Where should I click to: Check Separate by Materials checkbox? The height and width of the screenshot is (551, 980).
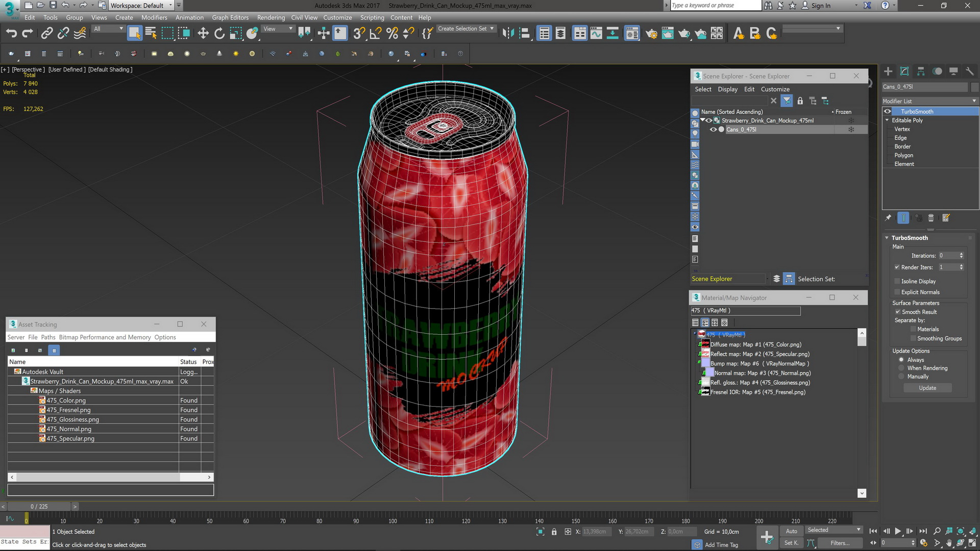[x=913, y=329]
